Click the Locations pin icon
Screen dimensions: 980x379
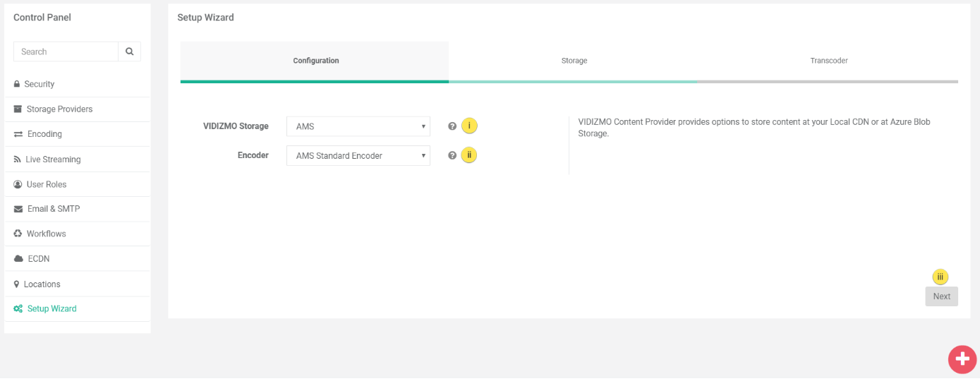point(17,284)
